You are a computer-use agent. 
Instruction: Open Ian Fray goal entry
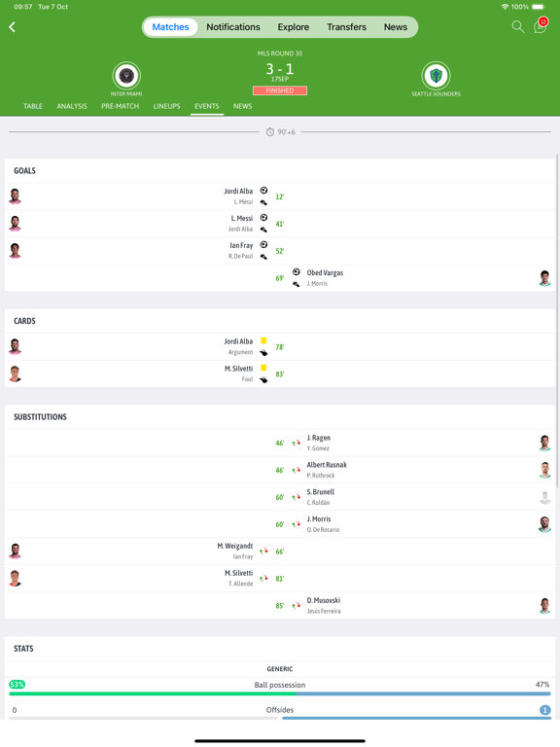[280, 251]
